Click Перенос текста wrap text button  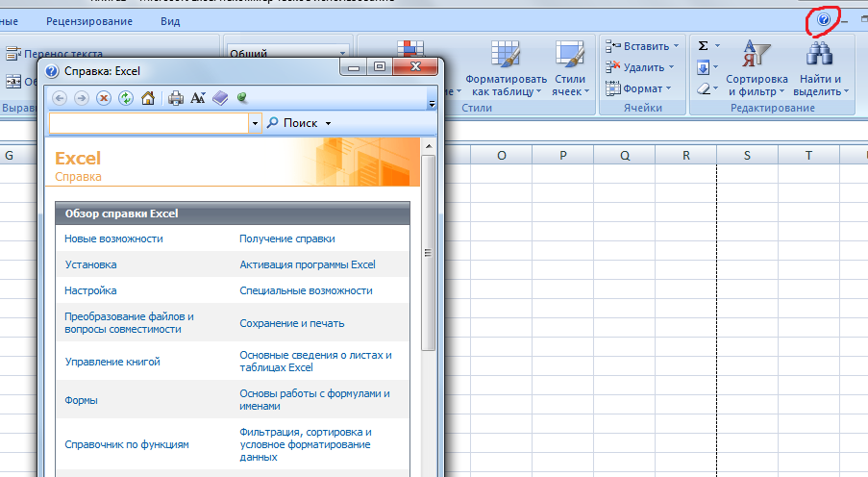click(x=54, y=54)
